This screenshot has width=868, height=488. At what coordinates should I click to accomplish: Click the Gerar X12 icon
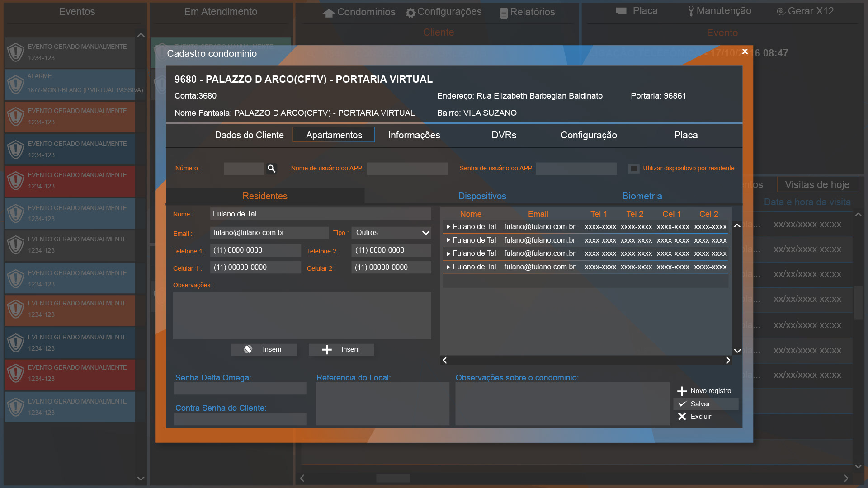click(781, 12)
